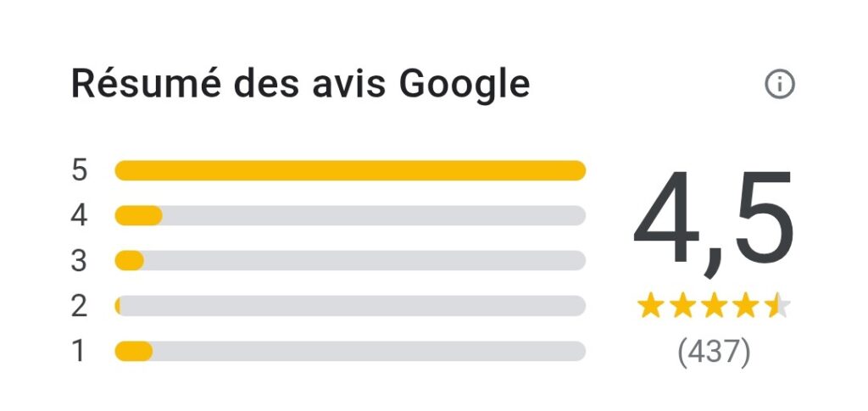This screenshot has height=411, width=868.
Task: Click the gray empty part of 3-star bar
Action: pos(364,260)
